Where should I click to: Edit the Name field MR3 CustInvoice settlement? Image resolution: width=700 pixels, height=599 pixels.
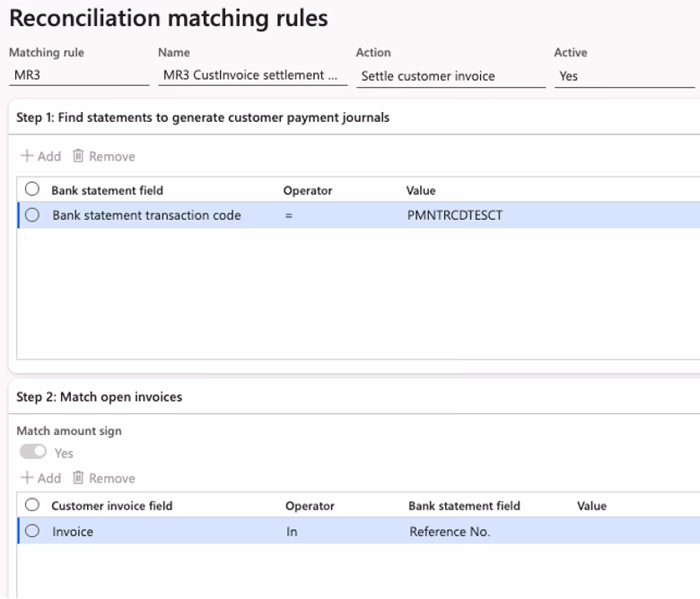point(252,76)
